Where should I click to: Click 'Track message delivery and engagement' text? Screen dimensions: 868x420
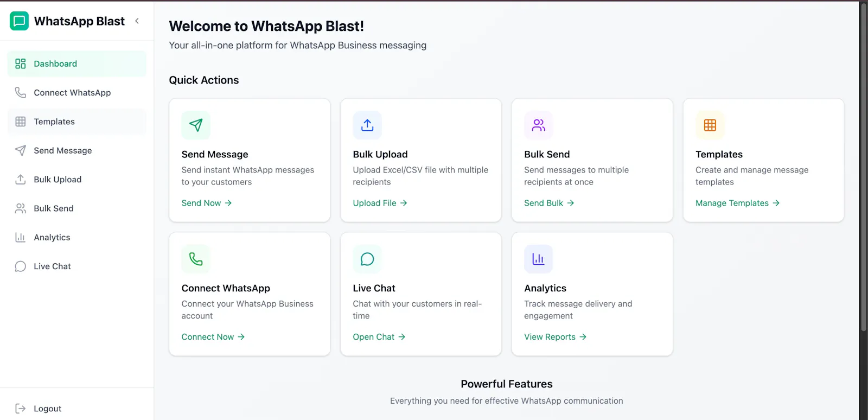tap(578, 310)
